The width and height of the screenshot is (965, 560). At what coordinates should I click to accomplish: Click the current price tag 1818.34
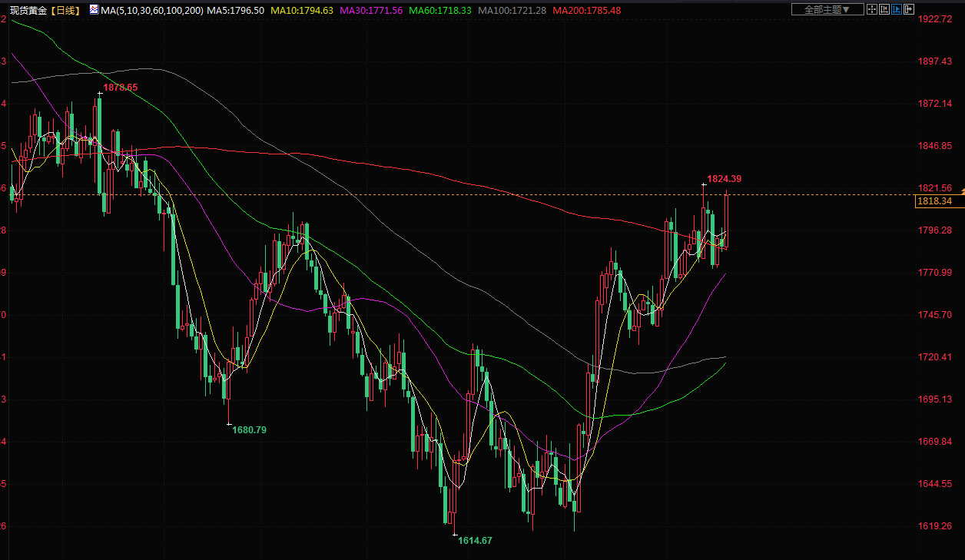point(935,201)
